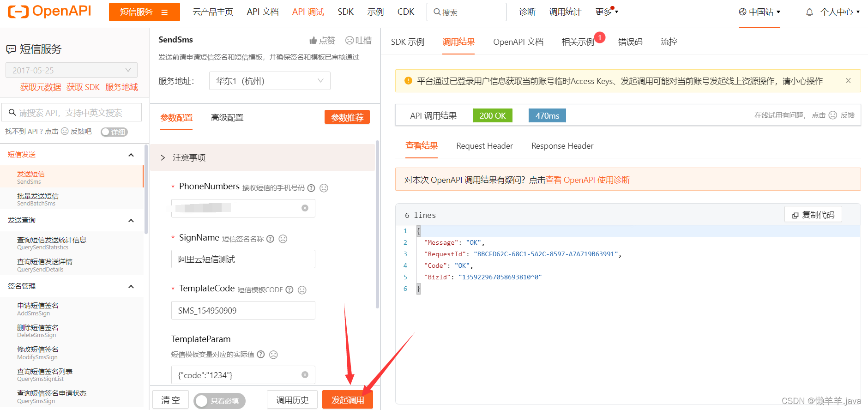Click the 获取元数据 link

[41, 87]
